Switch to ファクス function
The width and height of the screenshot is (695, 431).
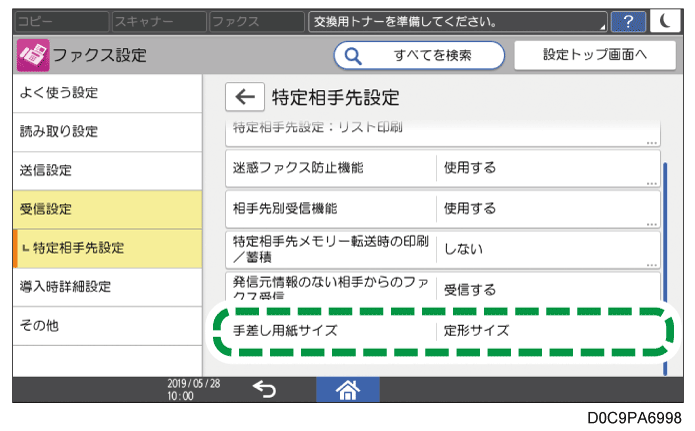point(256,21)
